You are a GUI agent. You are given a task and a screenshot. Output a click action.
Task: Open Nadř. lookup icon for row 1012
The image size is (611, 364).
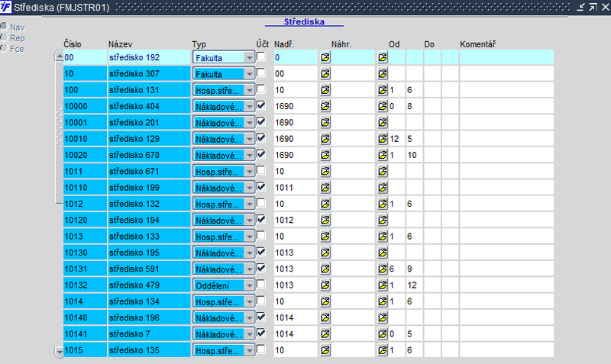coord(325,204)
